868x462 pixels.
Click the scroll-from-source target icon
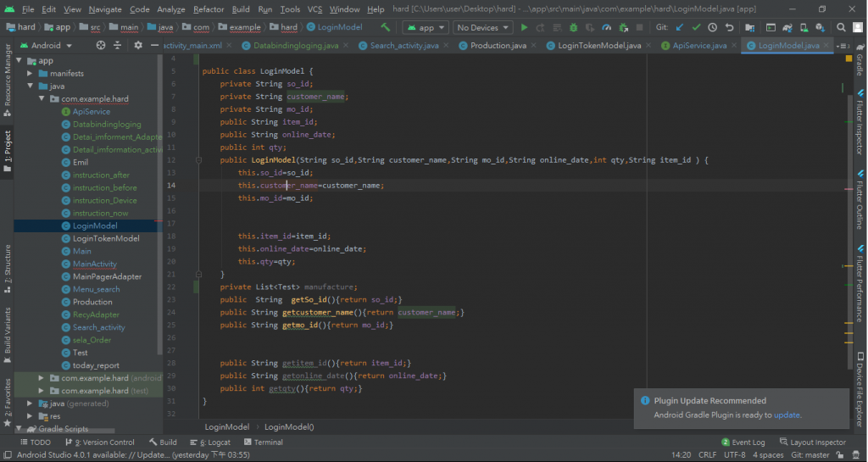[x=100, y=45]
